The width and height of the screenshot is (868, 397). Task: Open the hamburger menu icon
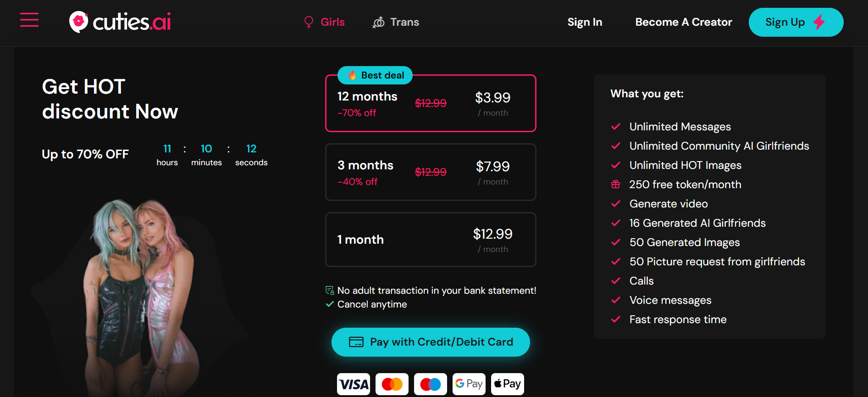pos(29,20)
